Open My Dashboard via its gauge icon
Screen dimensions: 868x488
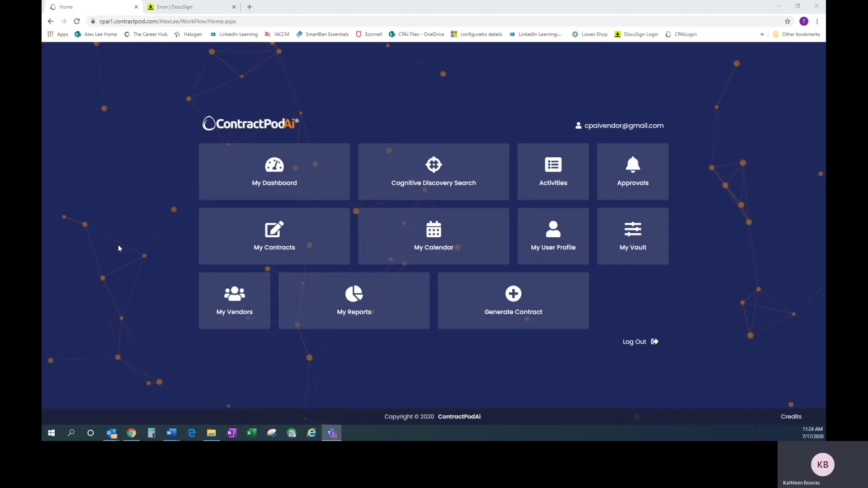[x=274, y=165]
